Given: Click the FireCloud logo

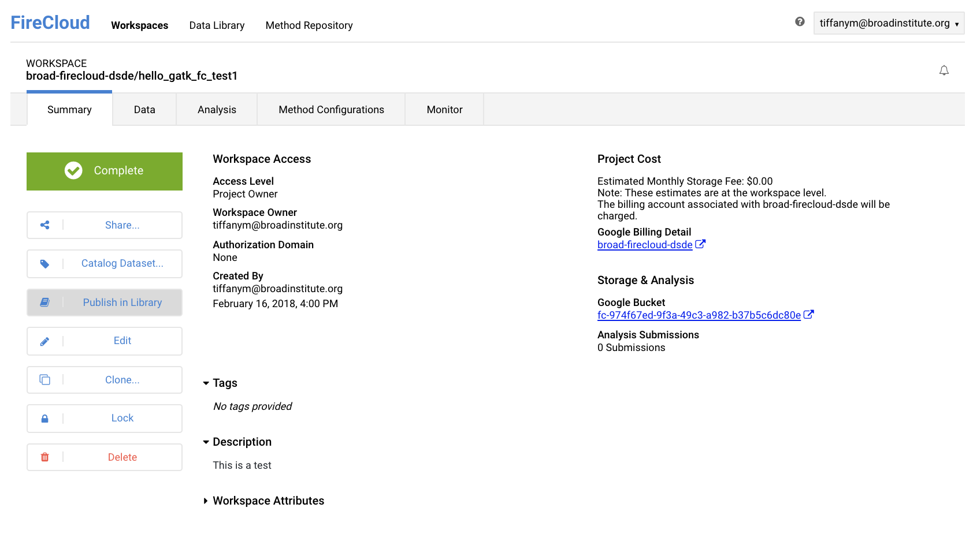Looking at the screenshot, I should pyautogui.click(x=50, y=23).
